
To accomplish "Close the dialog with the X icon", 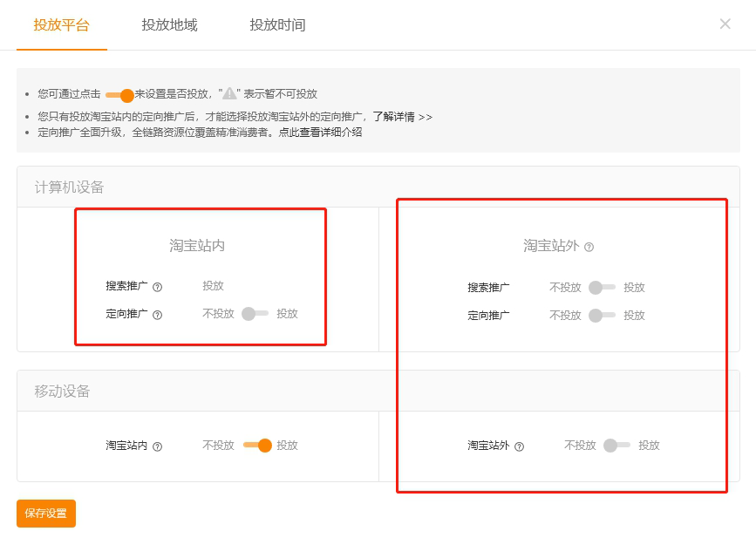I will 725,24.
